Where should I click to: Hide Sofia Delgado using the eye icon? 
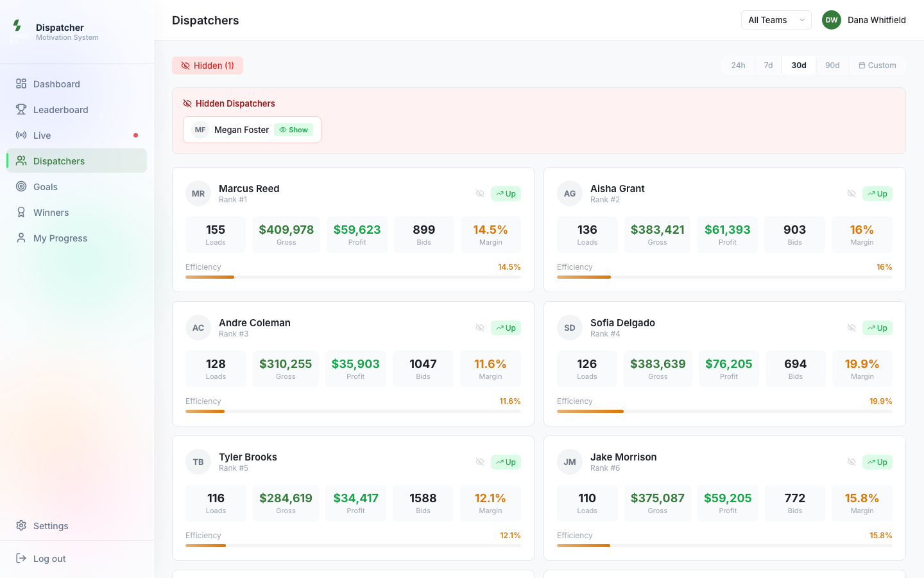pyautogui.click(x=851, y=328)
